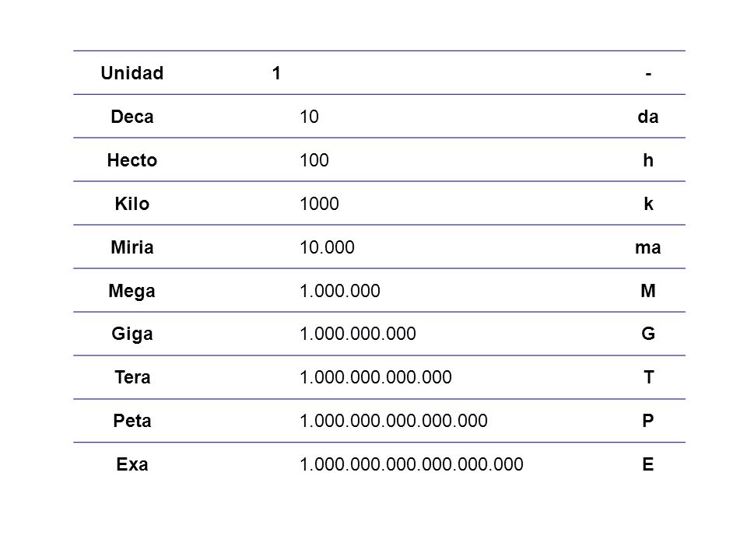Click the Miria prefix name
747x560 pixels.
(x=132, y=247)
